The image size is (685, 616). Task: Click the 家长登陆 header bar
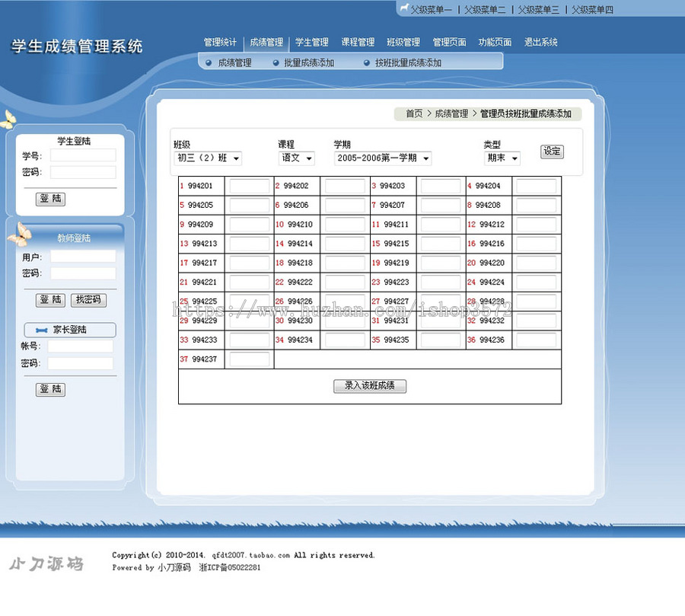[x=70, y=330]
